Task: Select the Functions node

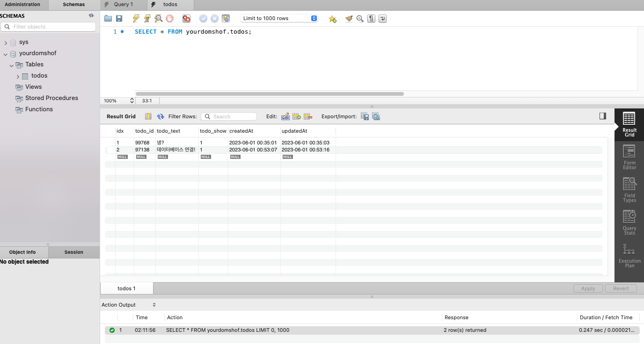Action: tap(39, 109)
